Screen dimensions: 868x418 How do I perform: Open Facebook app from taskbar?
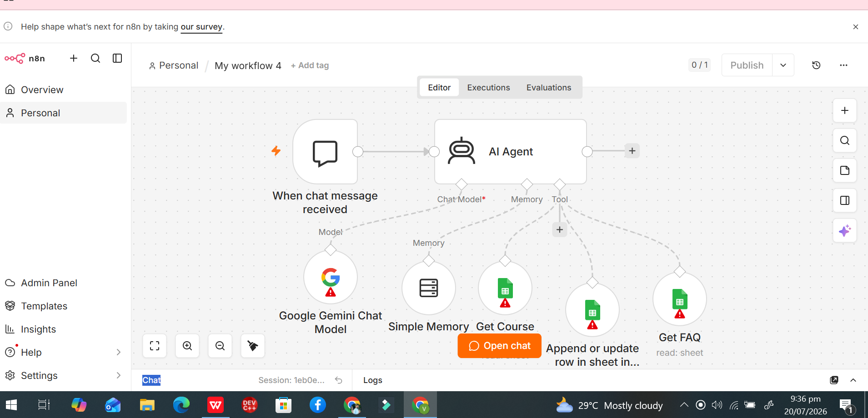pyautogui.click(x=317, y=405)
